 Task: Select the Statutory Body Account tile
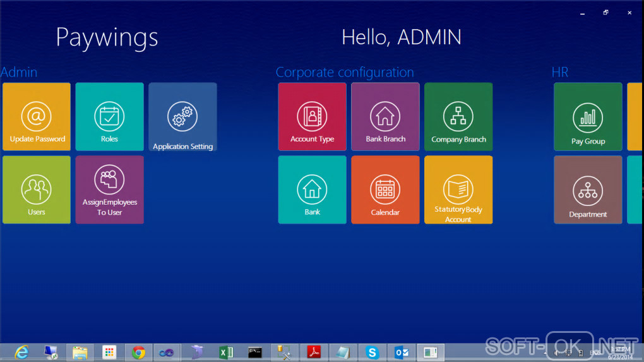pyautogui.click(x=458, y=190)
